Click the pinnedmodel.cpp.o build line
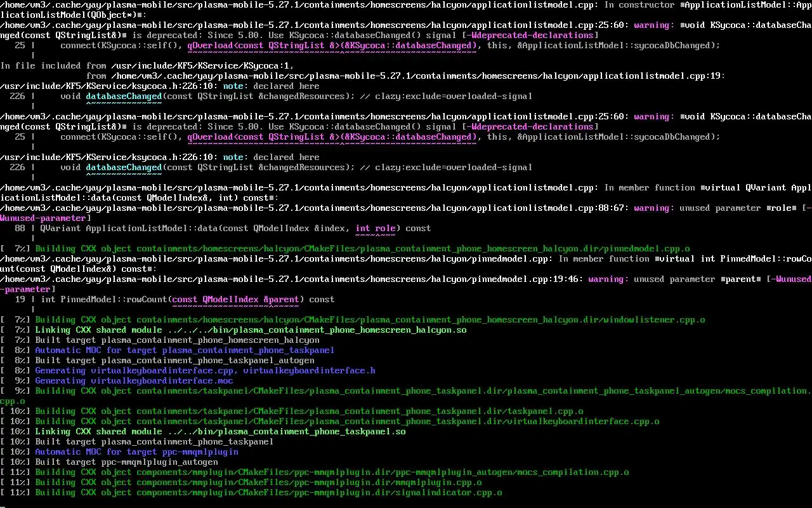Image resolution: width=812 pixels, height=508 pixels. coord(345,249)
